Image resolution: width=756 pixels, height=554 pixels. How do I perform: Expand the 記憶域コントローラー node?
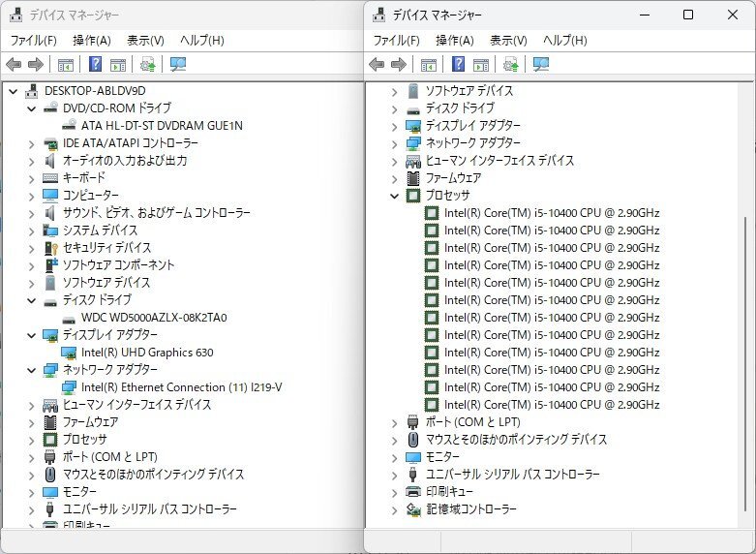coord(394,509)
